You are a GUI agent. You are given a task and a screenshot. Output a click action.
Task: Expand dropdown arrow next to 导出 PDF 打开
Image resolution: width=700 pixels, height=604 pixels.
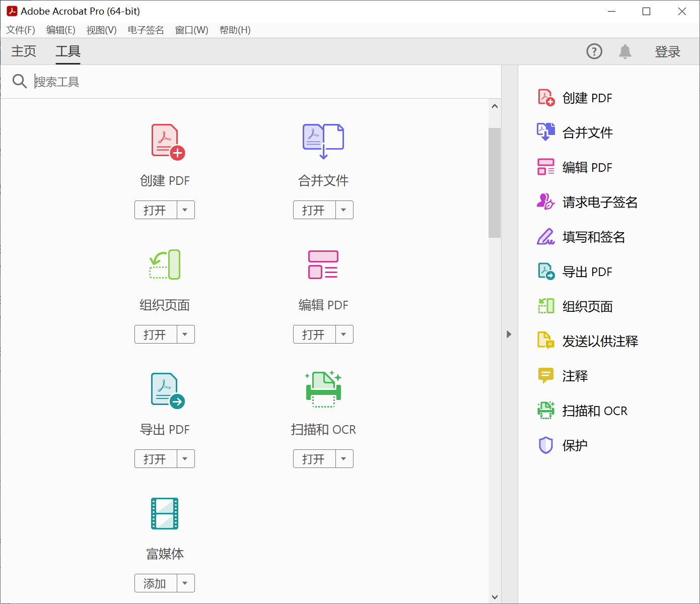[185, 459]
